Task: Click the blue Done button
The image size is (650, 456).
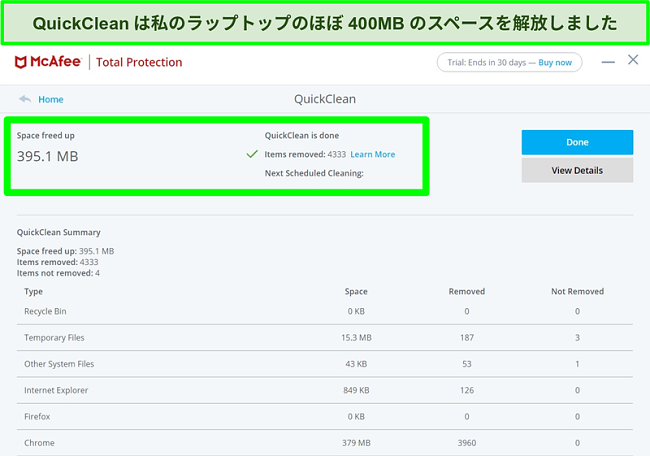Action: (x=577, y=142)
